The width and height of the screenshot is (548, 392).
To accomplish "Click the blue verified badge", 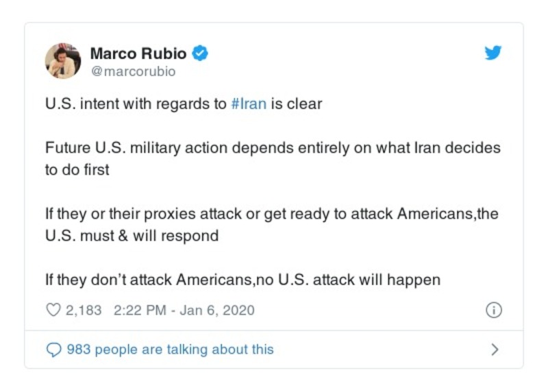I will point(200,53).
